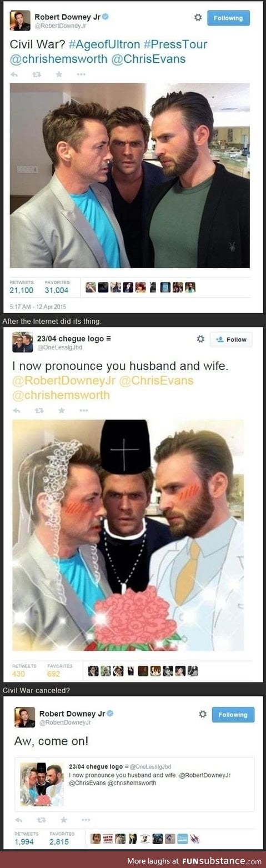The height and width of the screenshot is (868, 266).
Task: Toggle Following button on the last tweet
Action: pyautogui.click(x=233, y=714)
